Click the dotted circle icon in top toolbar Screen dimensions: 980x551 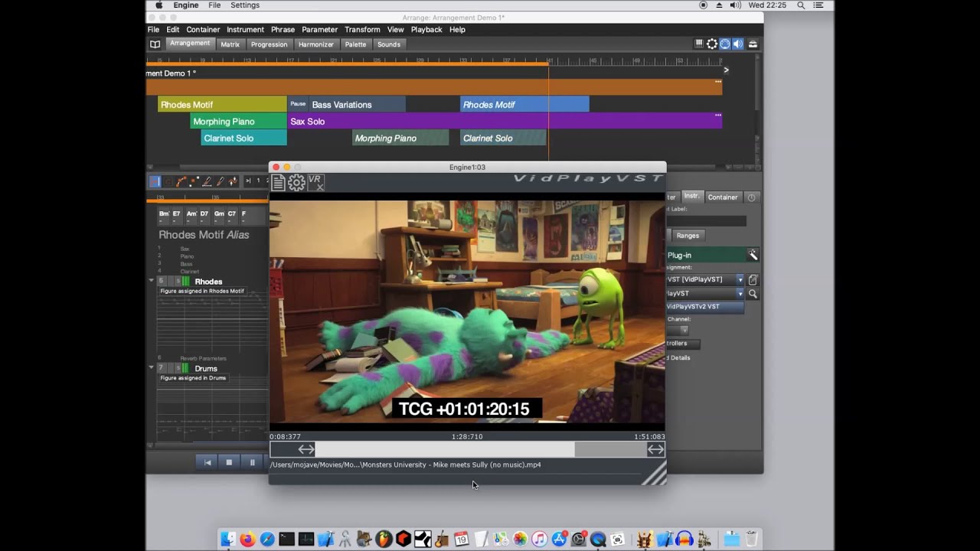click(x=712, y=44)
